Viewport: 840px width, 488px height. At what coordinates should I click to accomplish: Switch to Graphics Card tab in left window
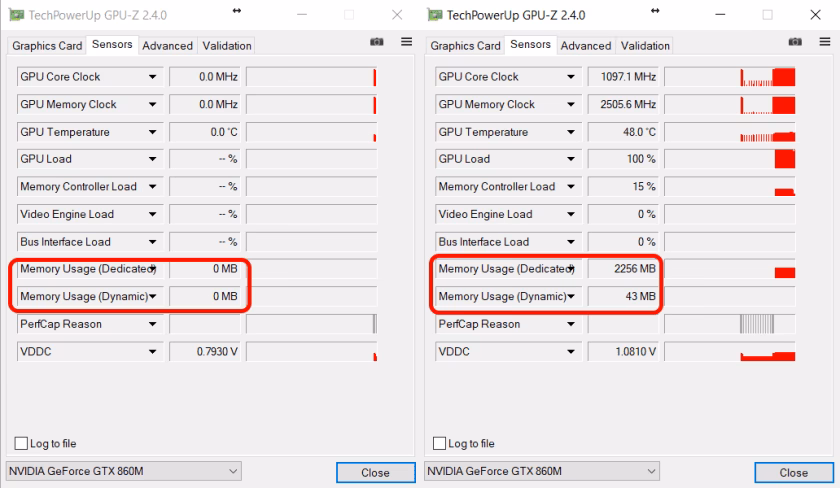[x=47, y=46]
